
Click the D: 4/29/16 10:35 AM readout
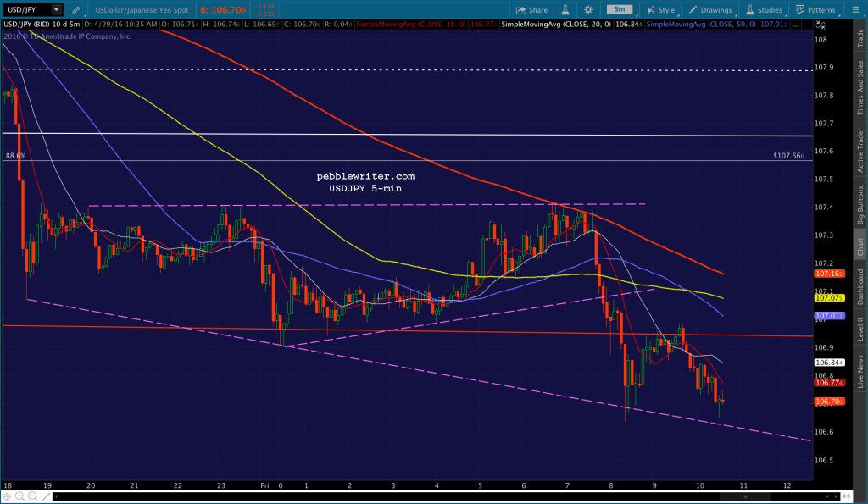click(120, 25)
